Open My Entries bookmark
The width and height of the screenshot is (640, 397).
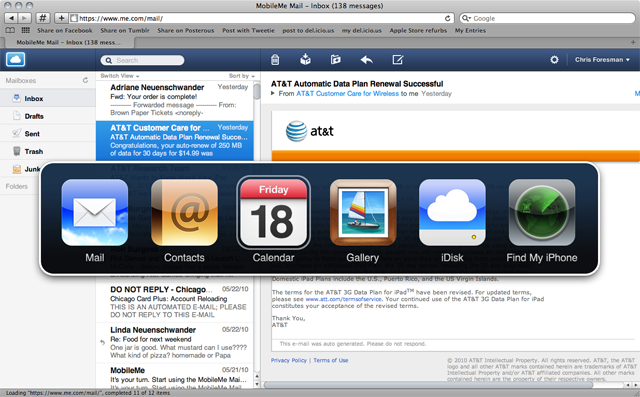[470, 30]
